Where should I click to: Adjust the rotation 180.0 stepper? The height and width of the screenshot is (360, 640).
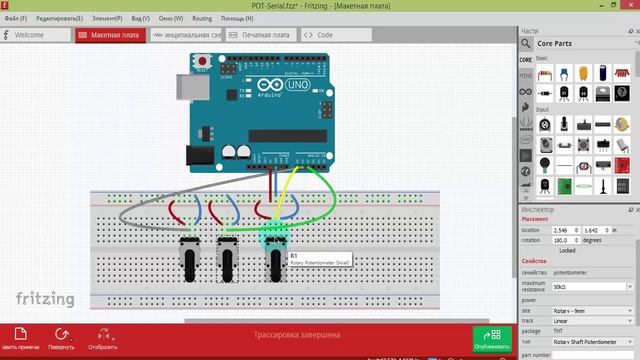tap(576, 240)
